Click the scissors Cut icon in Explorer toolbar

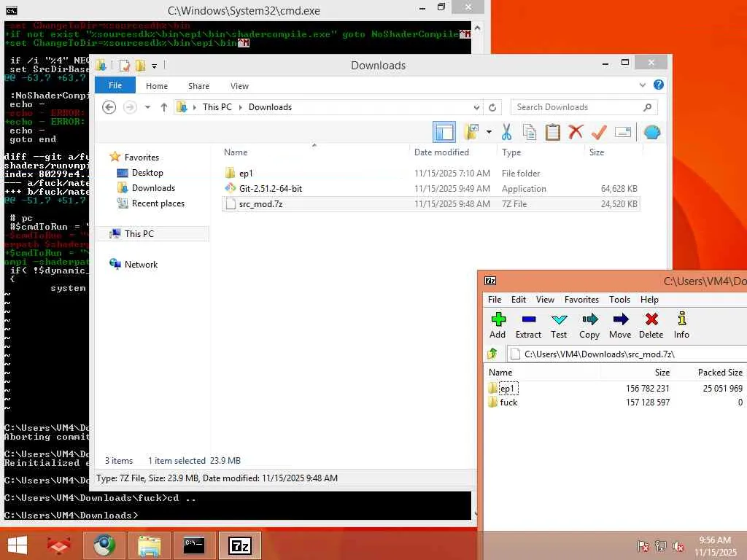[506, 132]
